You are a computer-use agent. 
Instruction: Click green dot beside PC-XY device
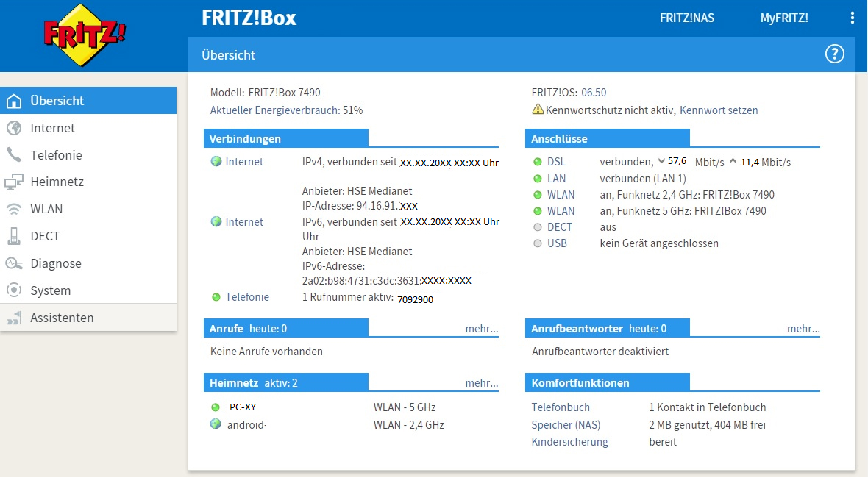tap(216, 407)
